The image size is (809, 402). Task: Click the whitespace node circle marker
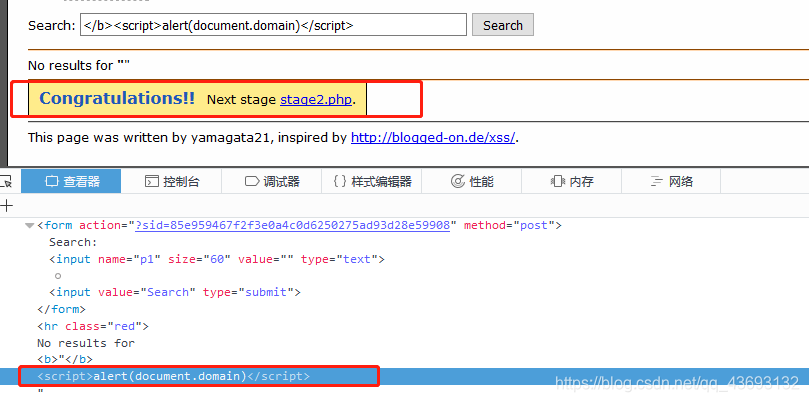[58, 276]
